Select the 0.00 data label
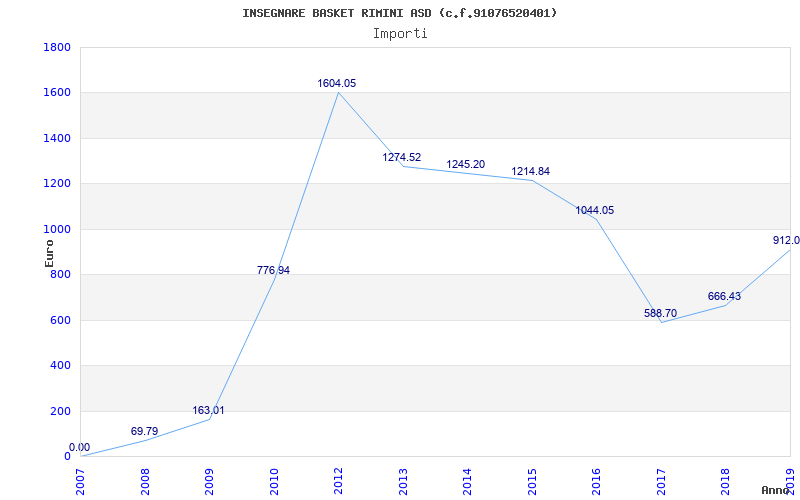Viewport: 800px width, 500px height. coord(80,447)
